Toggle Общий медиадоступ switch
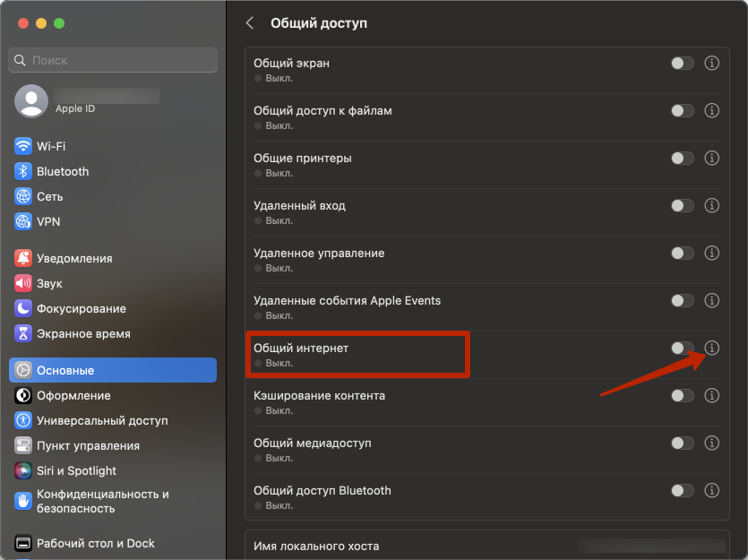The width and height of the screenshot is (748, 560). 683,444
